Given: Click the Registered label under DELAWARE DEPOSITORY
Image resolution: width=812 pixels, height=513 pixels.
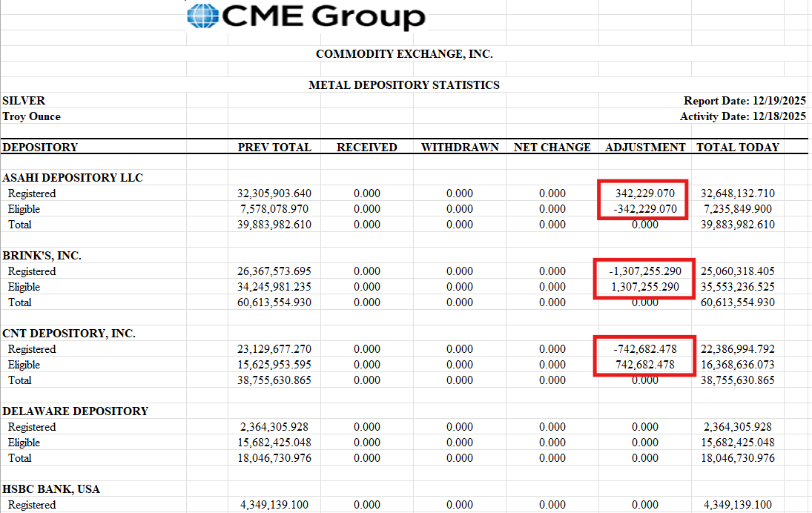Looking at the screenshot, I should click(x=32, y=427).
